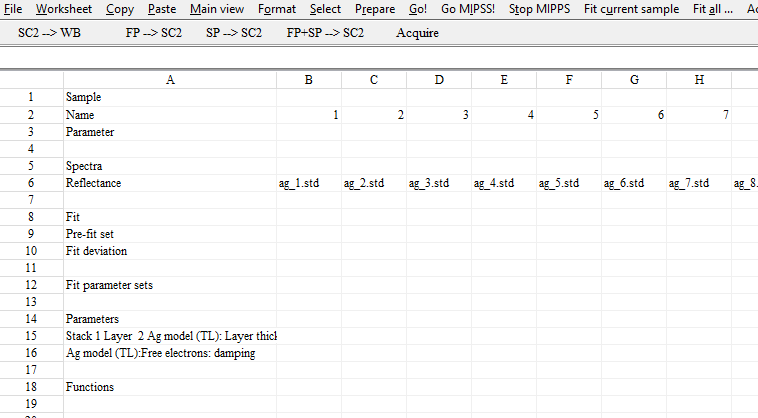
Task: Click sample name cell with value 7
Action: (x=699, y=115)
